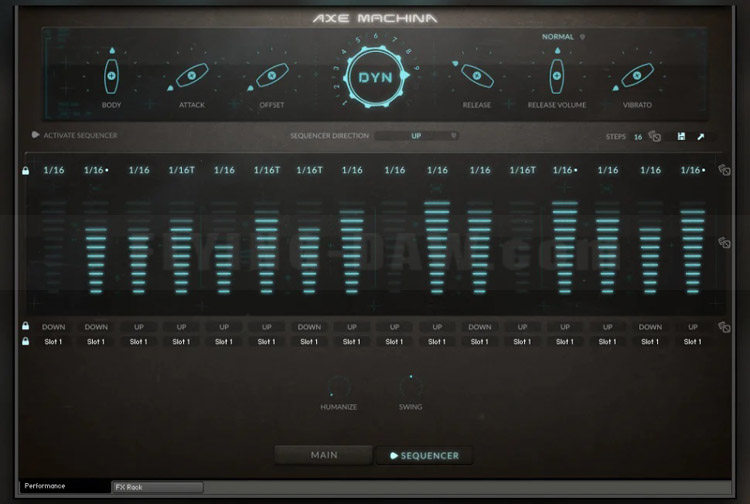Screen dimensions: 750x504
Task: Adjust the BODY knob
Action: tap(111, 76)
